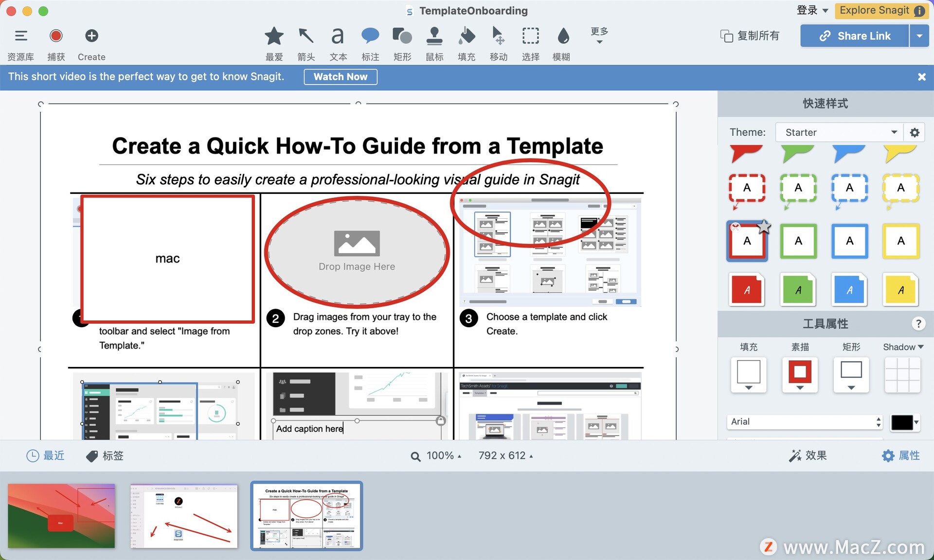
Task: Open the 工具属性 help question mark
Action: 918,323
